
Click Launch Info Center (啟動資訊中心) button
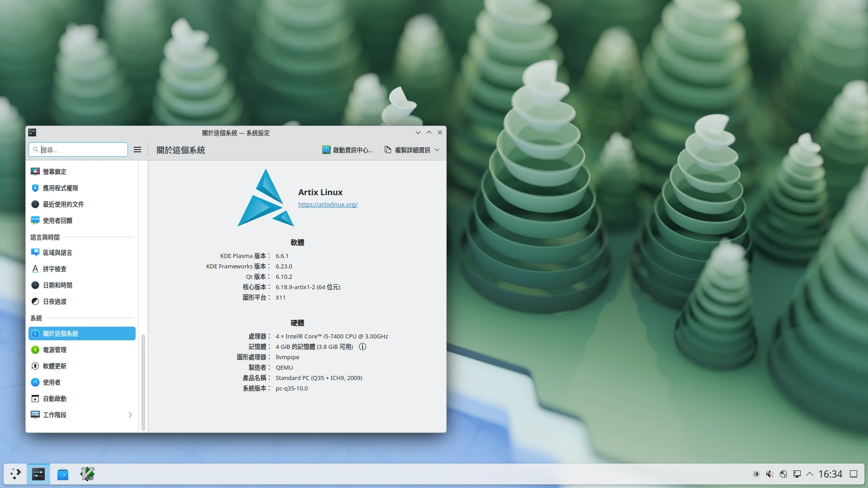(x=348, y=150)
